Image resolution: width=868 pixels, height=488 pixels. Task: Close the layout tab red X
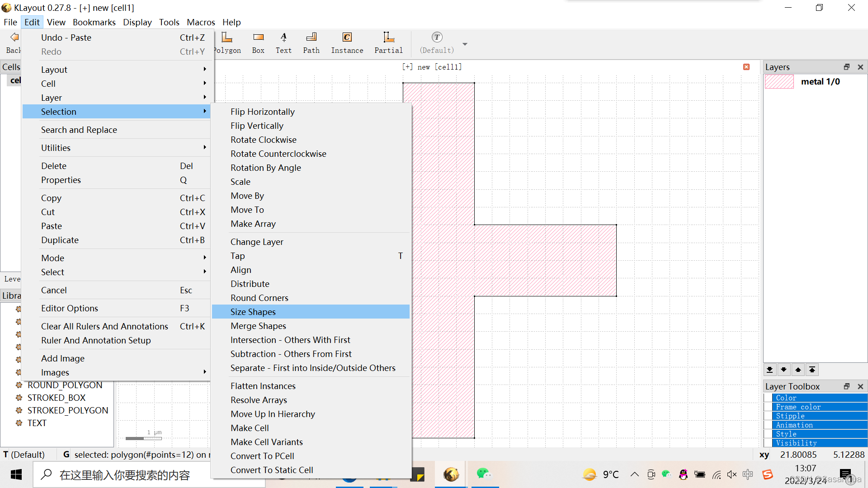[x=746, y=67]
